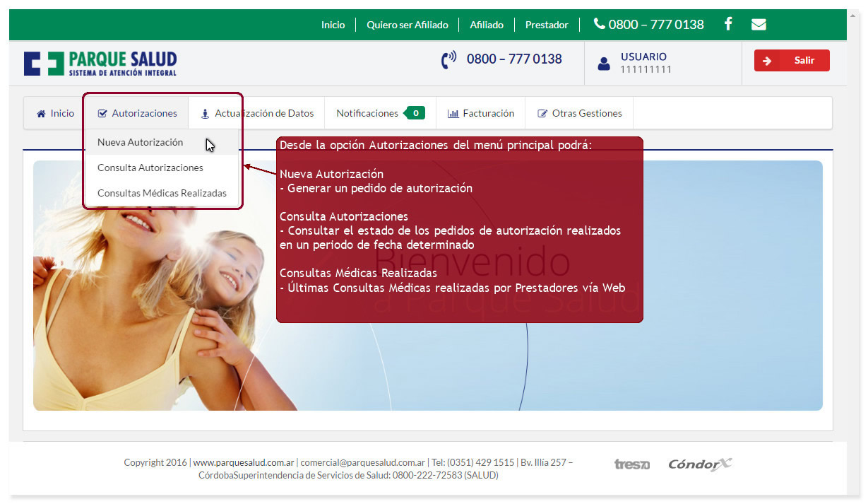
Task: Select Consulta Autorizaciones from dropdown
Action: click(162, 168)
